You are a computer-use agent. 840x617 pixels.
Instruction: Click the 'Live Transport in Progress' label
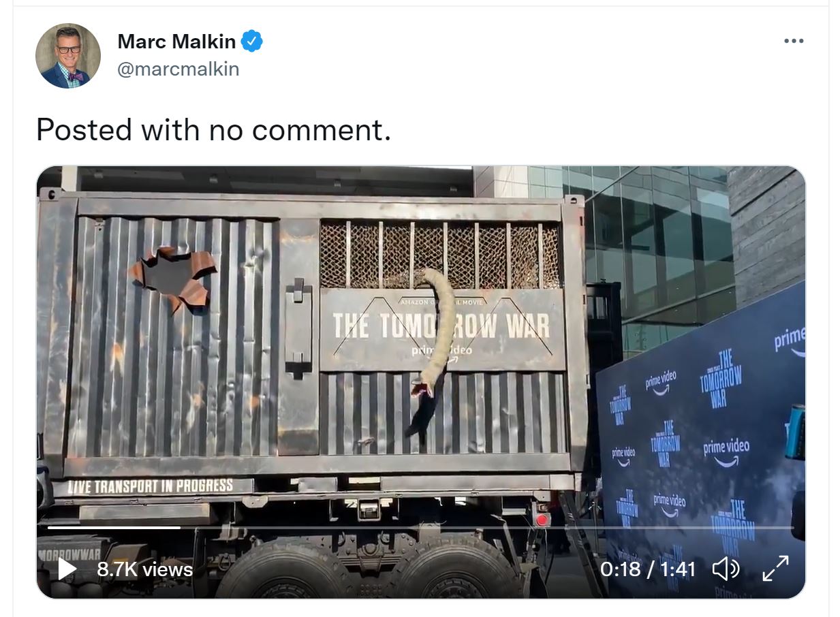[x=151, y=486]
